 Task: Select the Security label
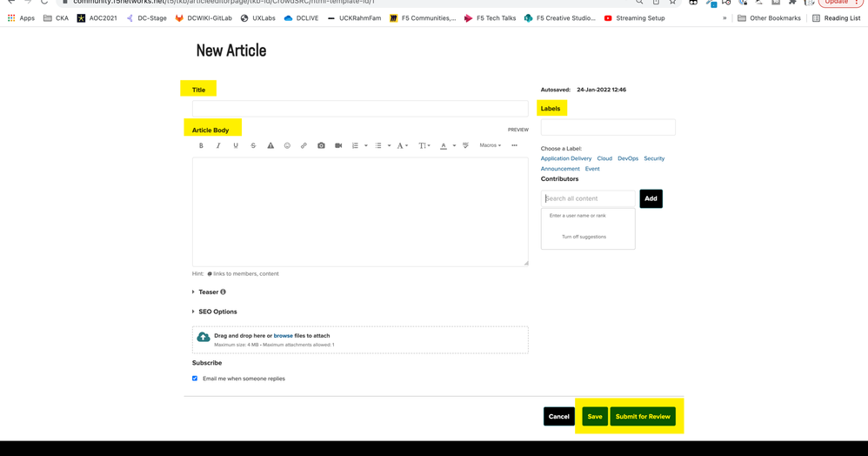tap(654, 158)
